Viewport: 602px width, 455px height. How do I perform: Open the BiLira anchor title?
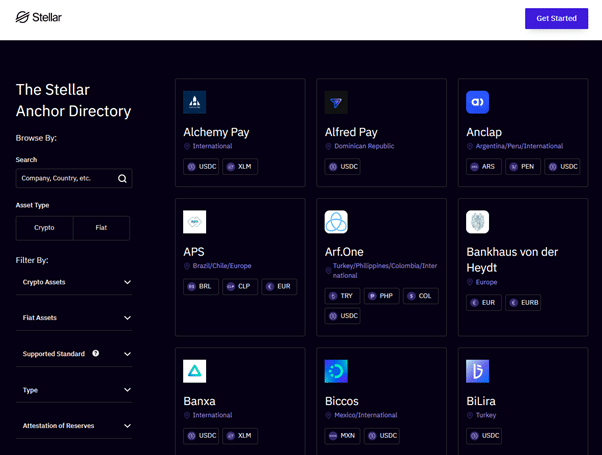481,401
